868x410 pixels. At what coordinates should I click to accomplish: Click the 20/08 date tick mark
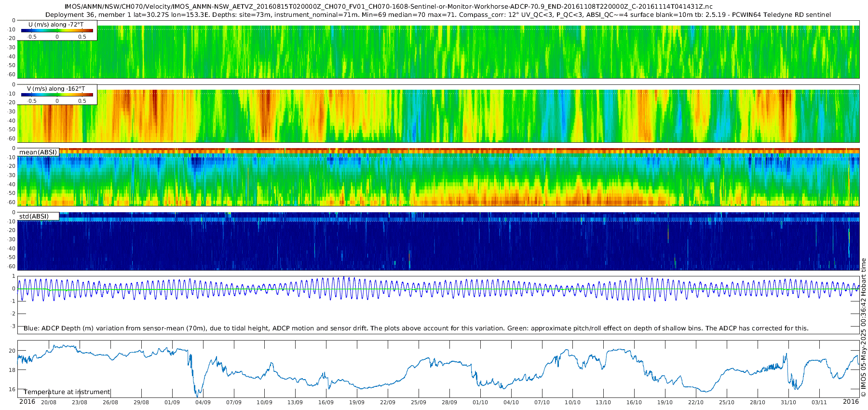49,402
